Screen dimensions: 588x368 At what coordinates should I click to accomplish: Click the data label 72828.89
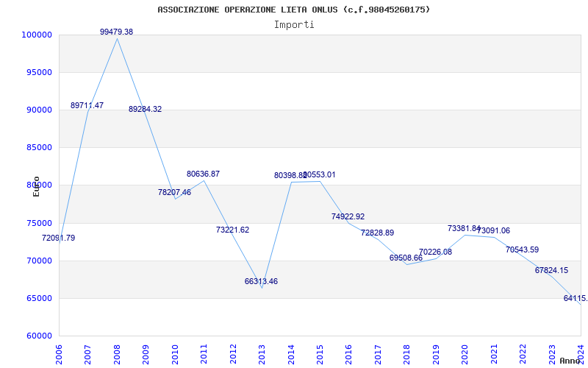[x=377, y=233]
